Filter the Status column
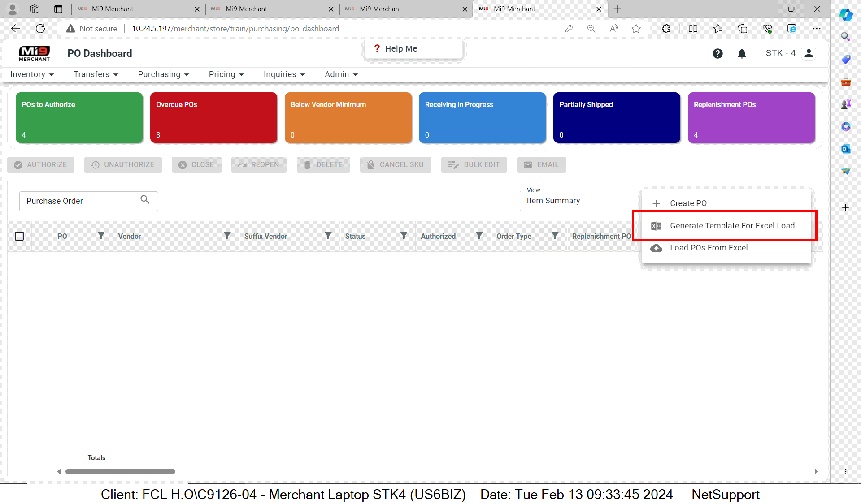Image resolution: width=861 pixels, height=504 pixels. 404,236
